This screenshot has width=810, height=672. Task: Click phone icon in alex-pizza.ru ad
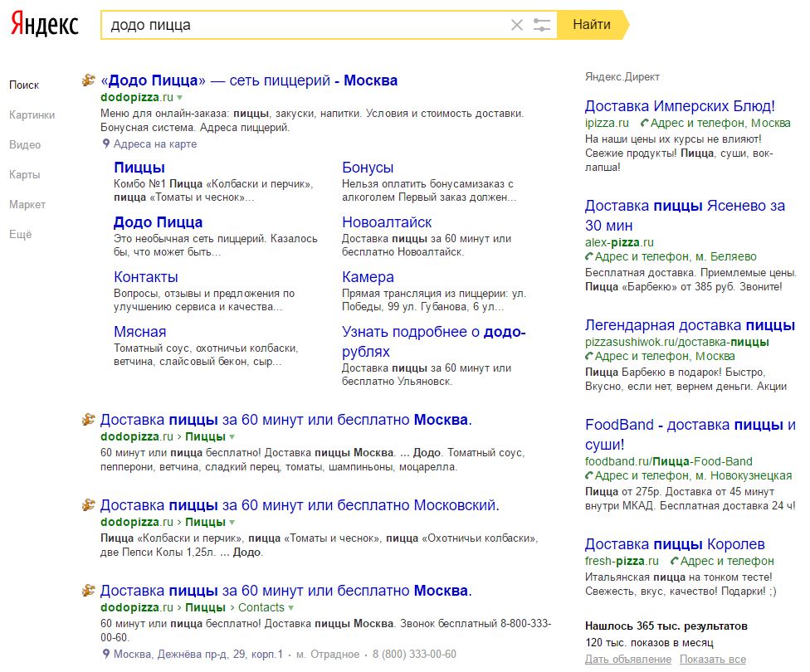(x=589, y=257)
